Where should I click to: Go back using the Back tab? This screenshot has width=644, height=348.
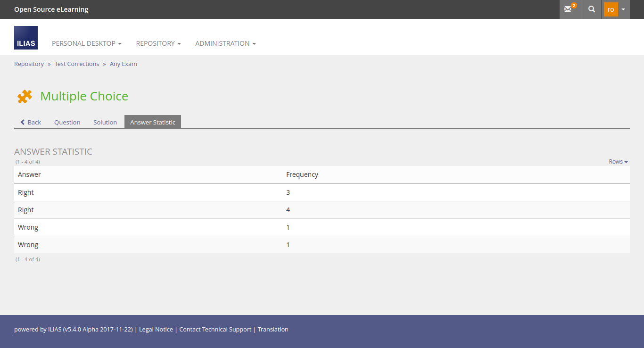tap(31, 122)
